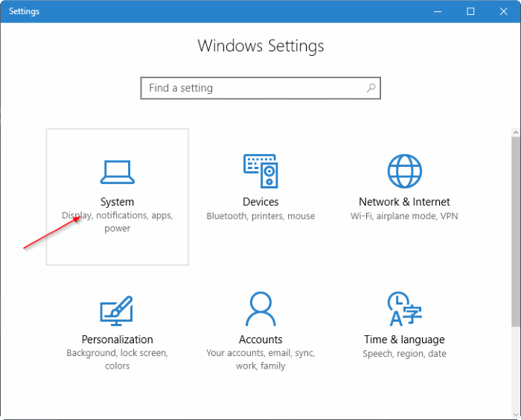Click the System laptop icon

tap(117, 171)
